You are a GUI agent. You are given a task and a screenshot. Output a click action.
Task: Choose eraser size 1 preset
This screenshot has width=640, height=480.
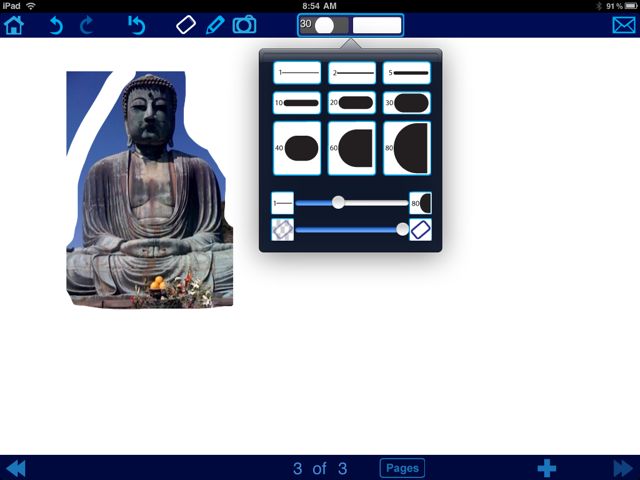[297, 73]
